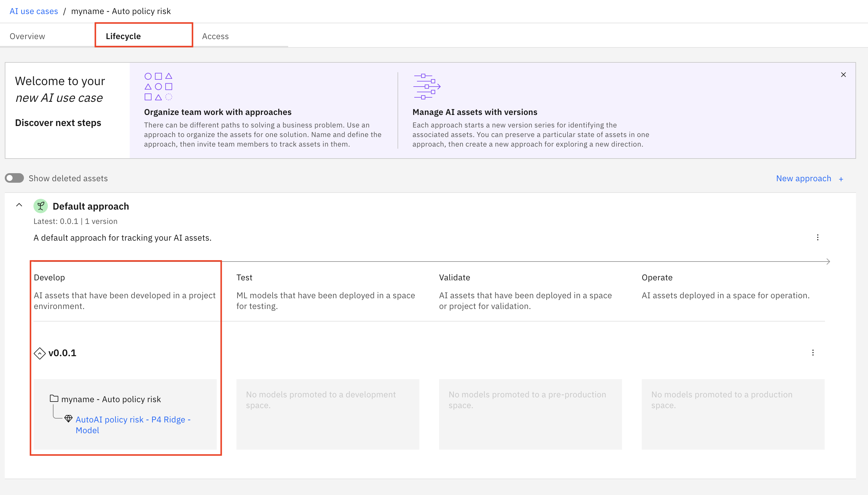Image resolution: width=868 pixels, height=495 pixels.
Task: Switch to the Access tab
Action: click(215, 36)
